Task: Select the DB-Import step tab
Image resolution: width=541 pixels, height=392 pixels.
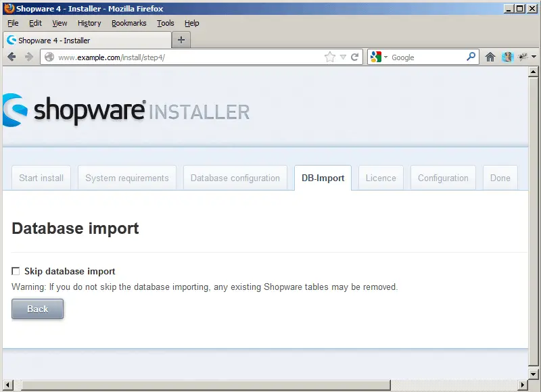Action: pyautogui.click(x=323, y=178)
